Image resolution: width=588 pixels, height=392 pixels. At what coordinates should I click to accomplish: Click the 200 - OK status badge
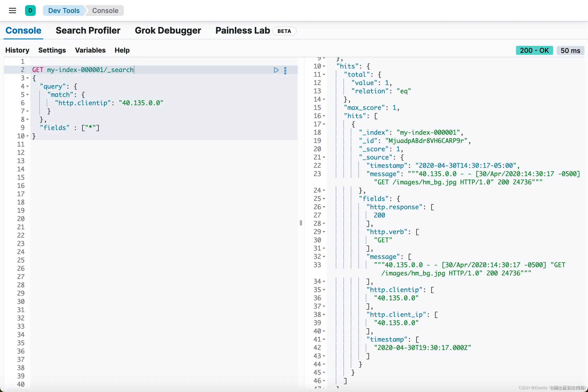click(534, 51)
